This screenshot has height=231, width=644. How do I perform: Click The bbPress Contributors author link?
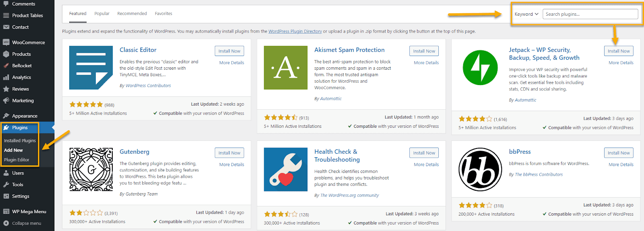[539, 175]
